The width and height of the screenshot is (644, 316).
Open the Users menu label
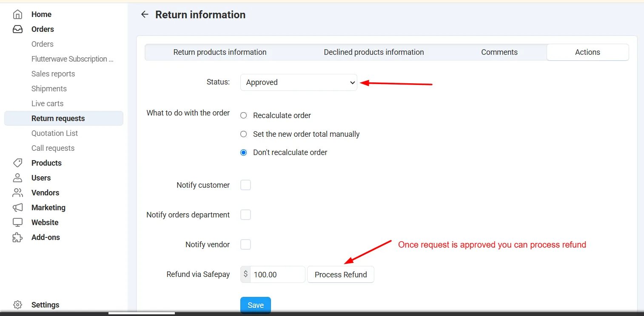point(41,178)
